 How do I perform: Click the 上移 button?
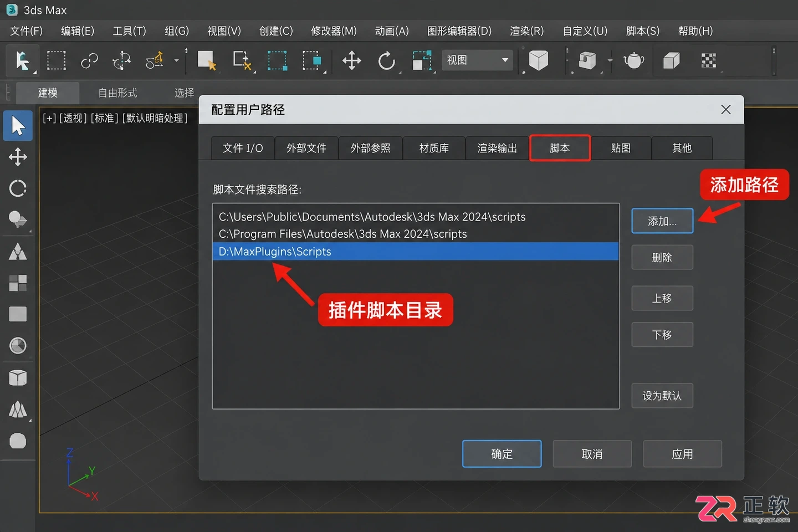662,298
